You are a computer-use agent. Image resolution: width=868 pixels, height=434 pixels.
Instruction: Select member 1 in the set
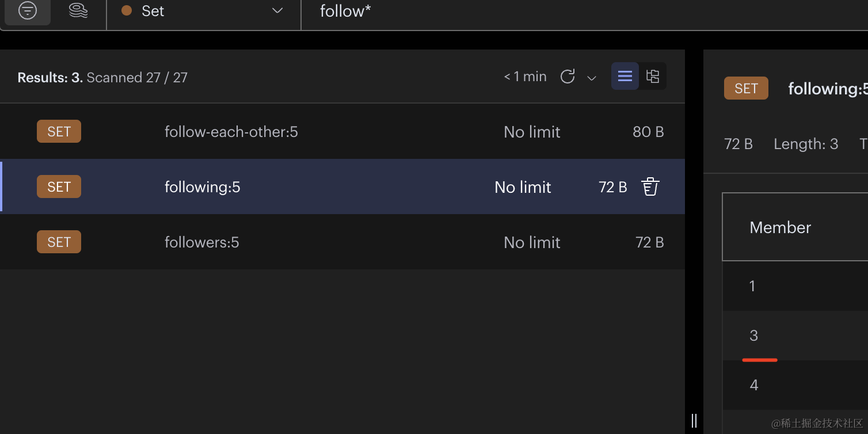coord(752,286)
